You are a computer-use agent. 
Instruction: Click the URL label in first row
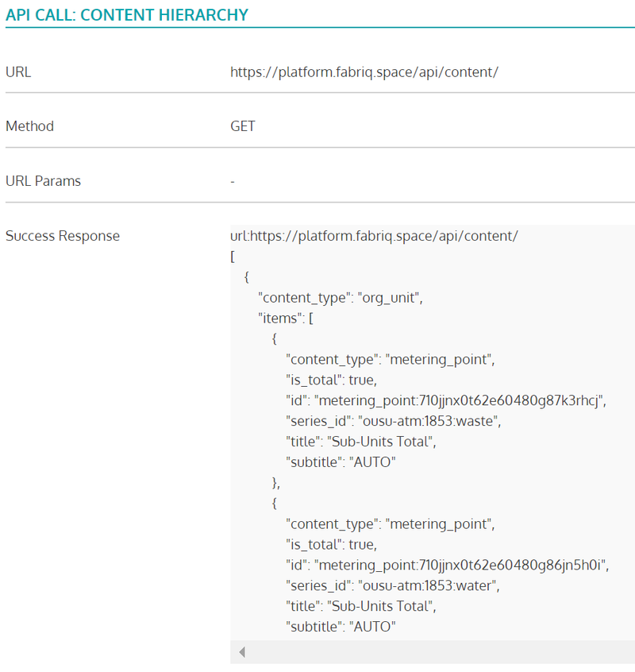[18, 72]
